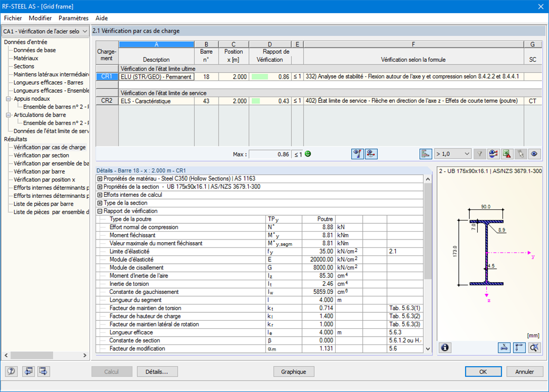Click the colored eye result display icon

coord(494,154)
